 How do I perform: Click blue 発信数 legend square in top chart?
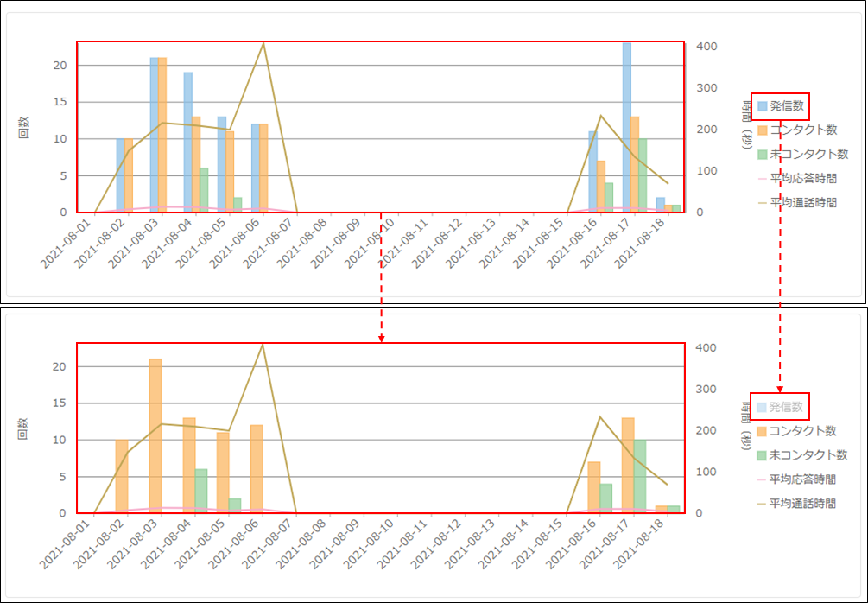(763, 106)
